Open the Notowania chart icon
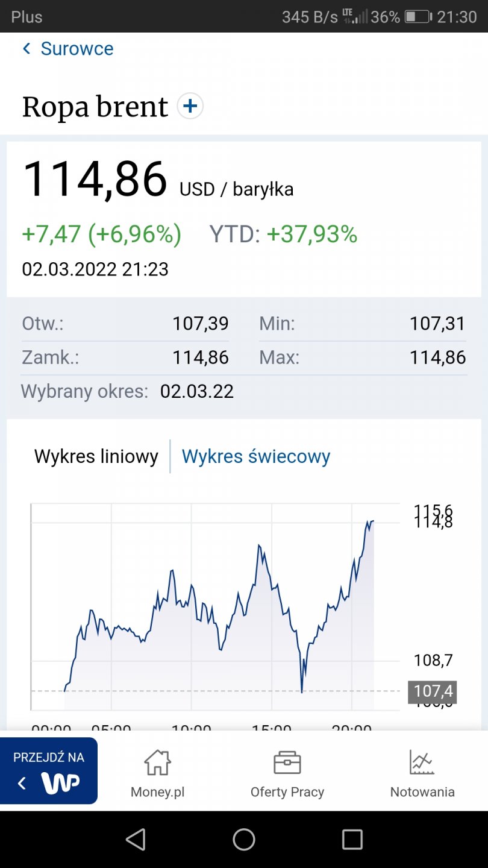 pyautogui.click(x=422, y=763)
